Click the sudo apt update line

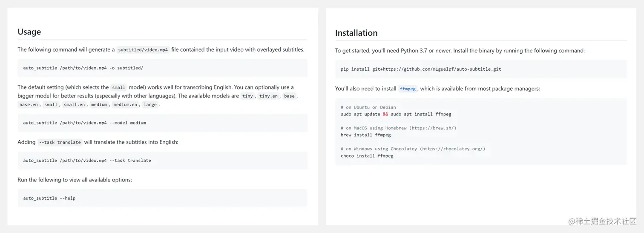[396, 114]
